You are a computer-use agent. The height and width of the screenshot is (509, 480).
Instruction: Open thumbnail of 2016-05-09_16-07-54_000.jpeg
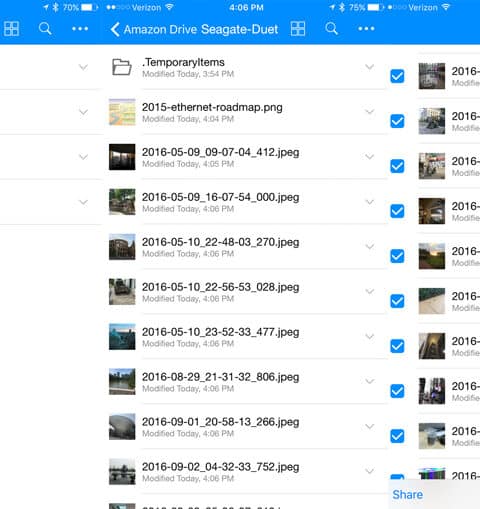click(x=122, y=202)
